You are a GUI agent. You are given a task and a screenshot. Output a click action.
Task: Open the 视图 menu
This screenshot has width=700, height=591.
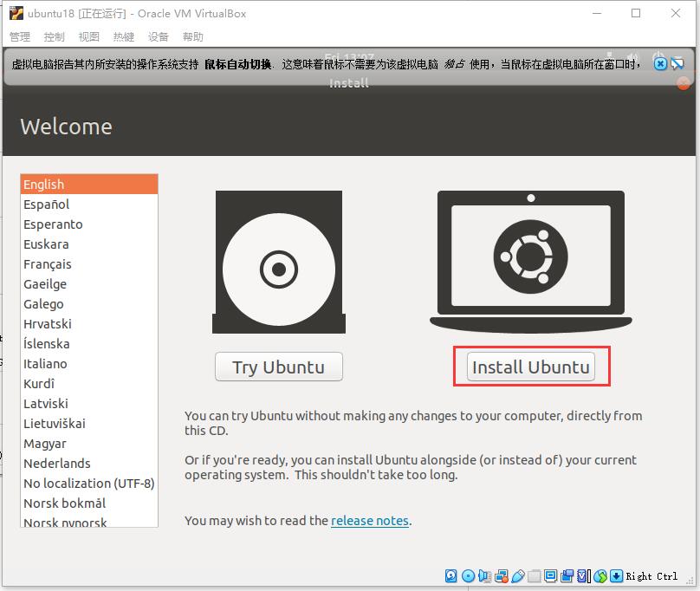click(x=89, y=36)
